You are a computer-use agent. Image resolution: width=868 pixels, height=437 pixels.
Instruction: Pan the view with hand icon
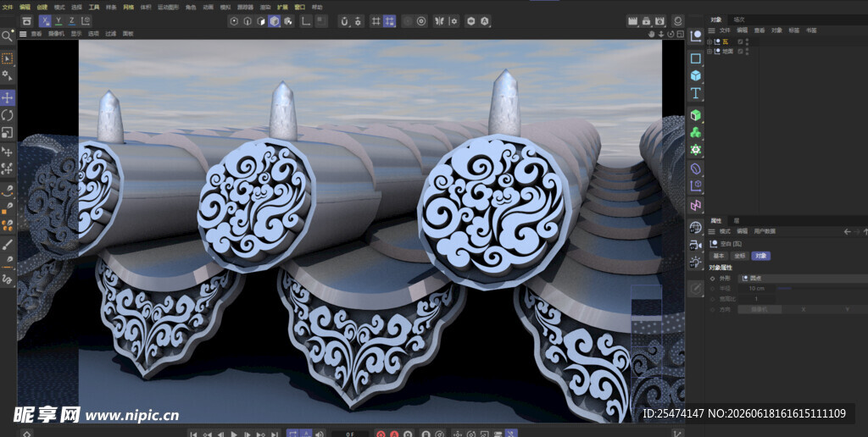(x=653, y=34)
